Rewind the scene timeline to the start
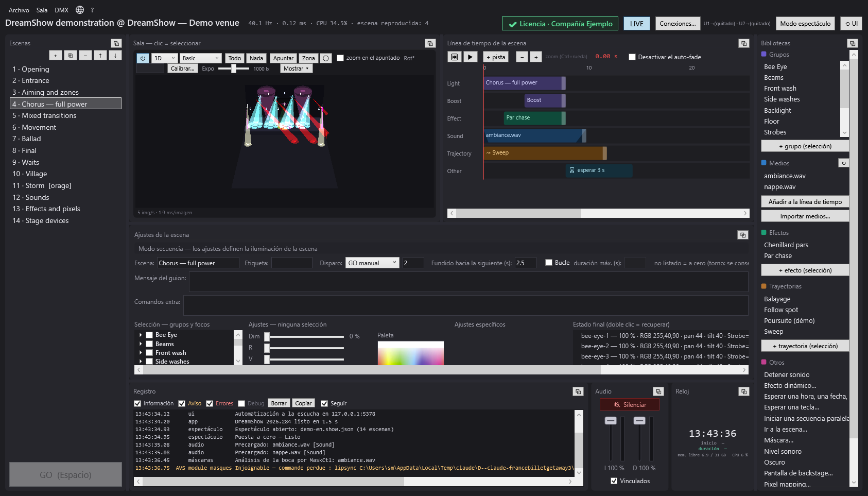Viewport: 868px width, 496px height. pyautogui.click(x=454, y=57)
